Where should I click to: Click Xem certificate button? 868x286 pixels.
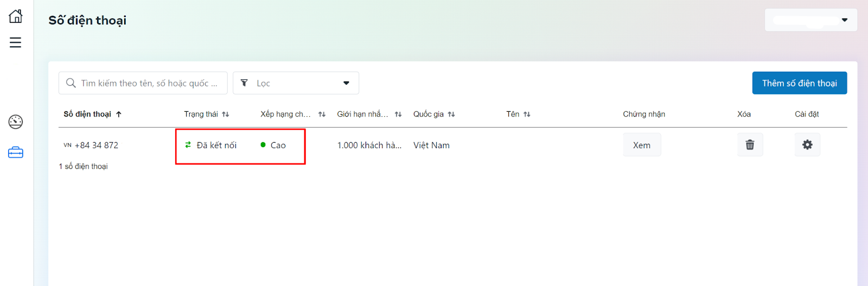[x=642, y=145]
